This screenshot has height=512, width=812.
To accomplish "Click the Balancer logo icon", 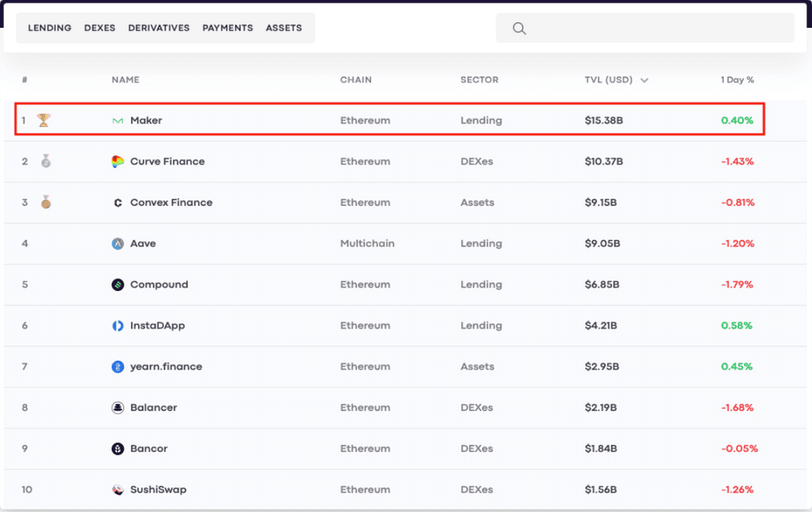I will [117, 407].
